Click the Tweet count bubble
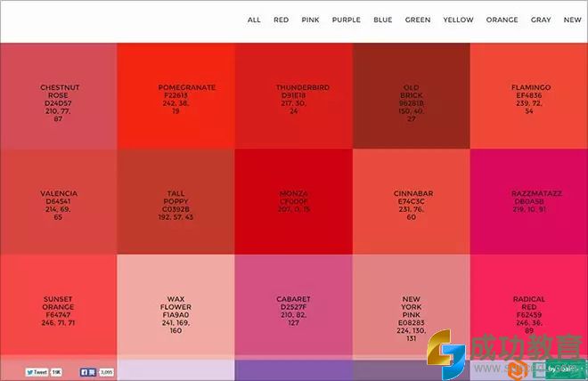The image size is (588, 381). 57,372
